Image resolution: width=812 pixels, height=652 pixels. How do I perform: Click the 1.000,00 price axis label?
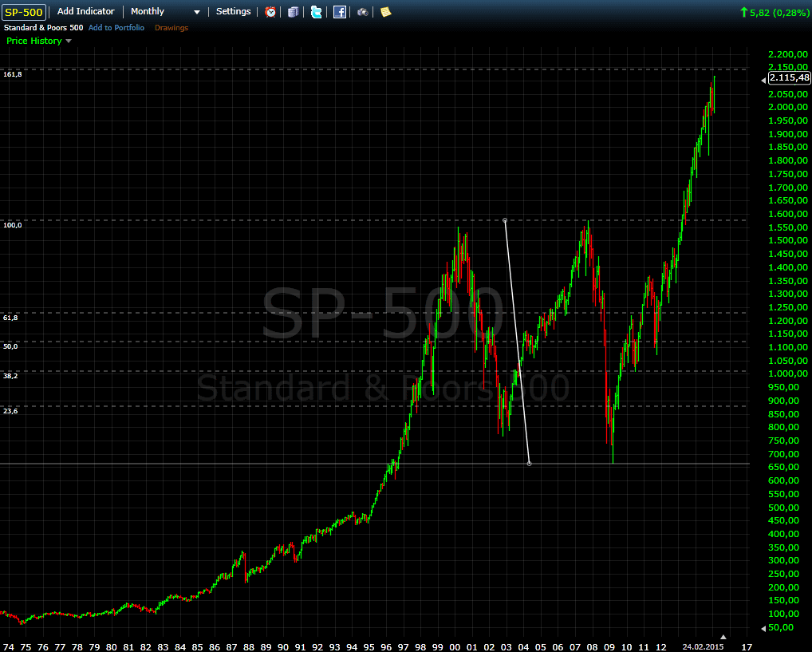coord(787,373)
